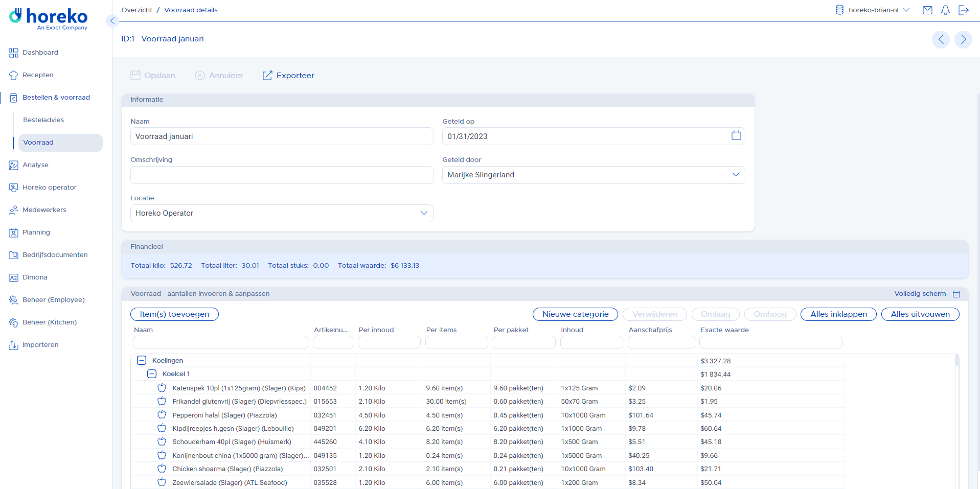This screenshot has width=980, height=489.
Task: Collapse the sidebar with chevron button
Action: point(112,21)
